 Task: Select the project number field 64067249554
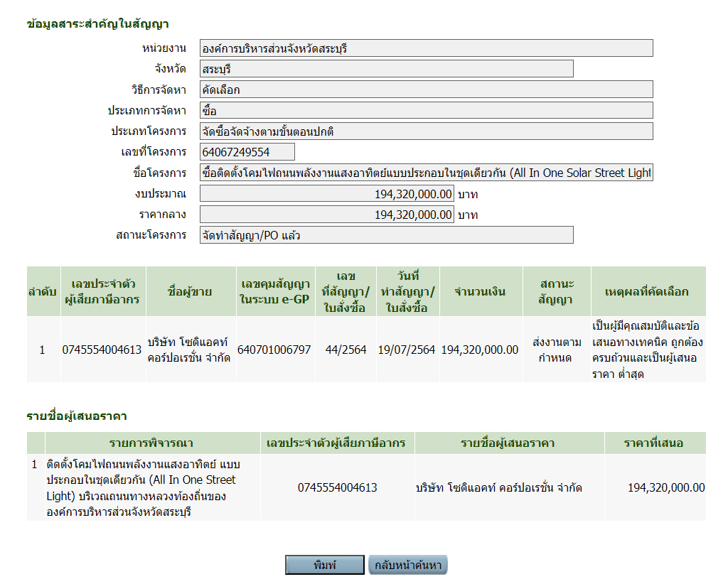tap(247, 152)
